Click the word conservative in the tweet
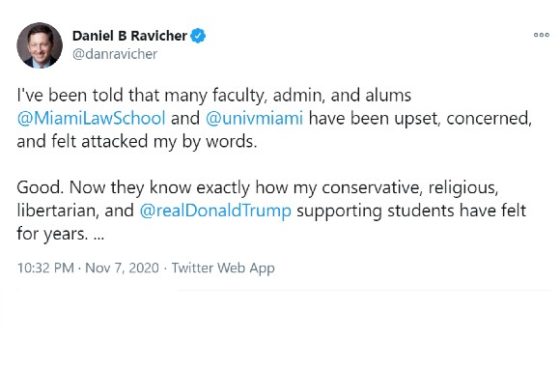 click(x=372, y=187)
